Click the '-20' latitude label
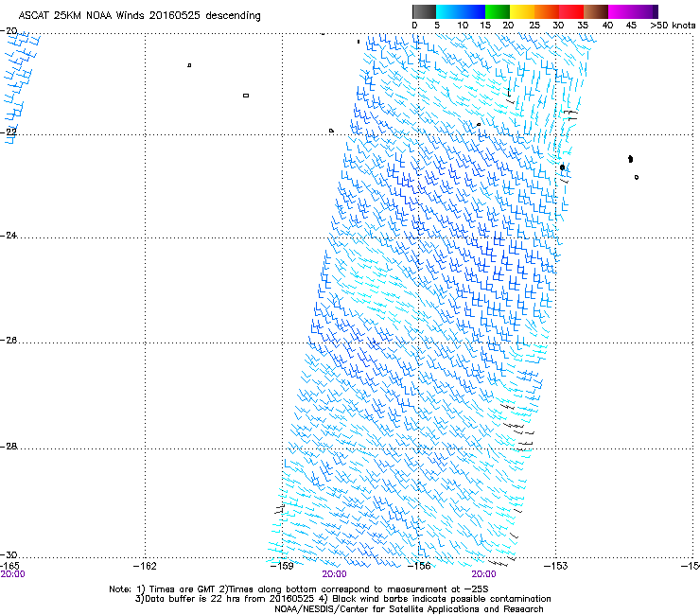Viewport: 700px width, 615px height. click(x=9, y=31)
